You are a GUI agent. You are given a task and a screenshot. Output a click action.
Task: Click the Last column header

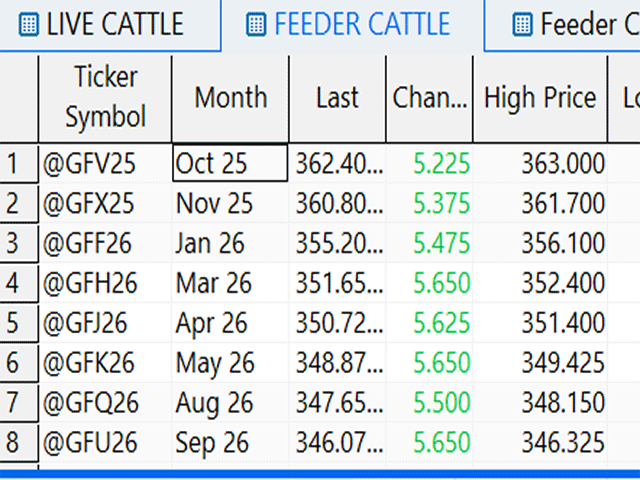coord(337,97)
